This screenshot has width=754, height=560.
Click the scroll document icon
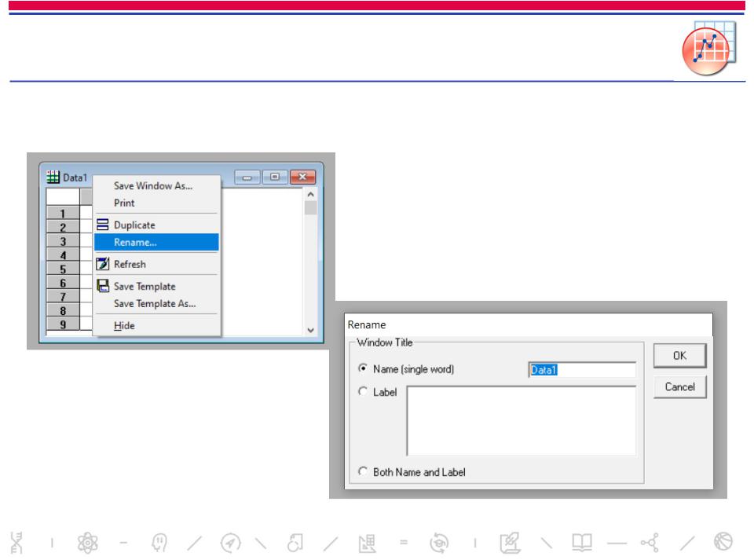click(x=295, y=544)
